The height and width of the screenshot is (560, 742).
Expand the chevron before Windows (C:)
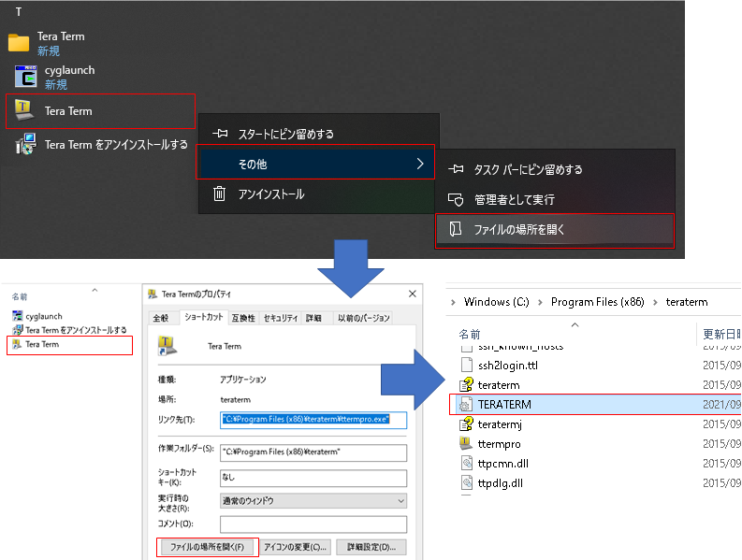tap(453, 302)
